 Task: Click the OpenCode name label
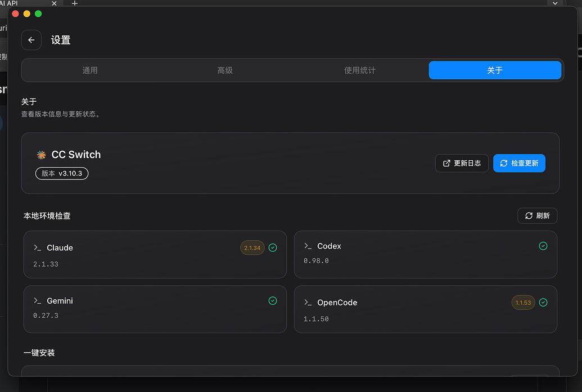pyautogui.click(x=337, y=303)
